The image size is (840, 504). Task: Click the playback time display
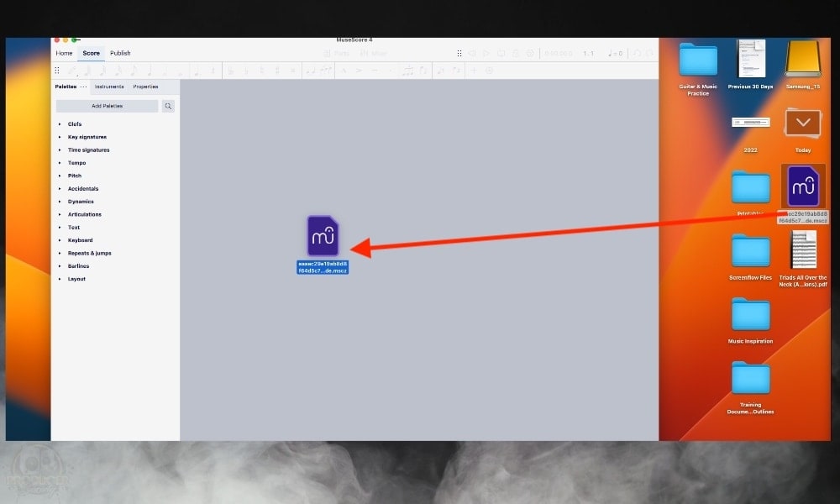[x=559, y=54]
